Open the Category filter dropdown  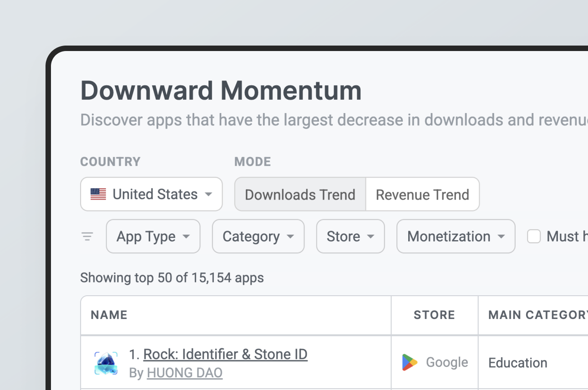(258, 236)
